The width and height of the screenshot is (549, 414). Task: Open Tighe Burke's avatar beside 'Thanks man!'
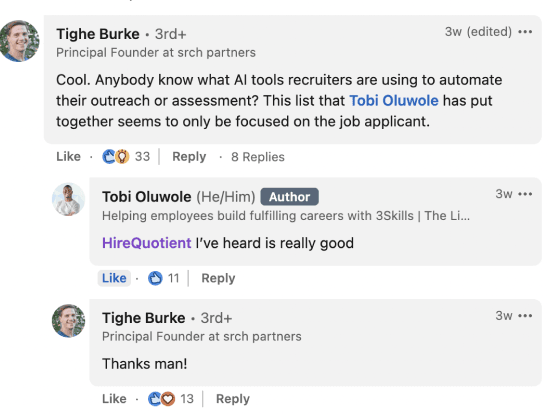[69, 320]
